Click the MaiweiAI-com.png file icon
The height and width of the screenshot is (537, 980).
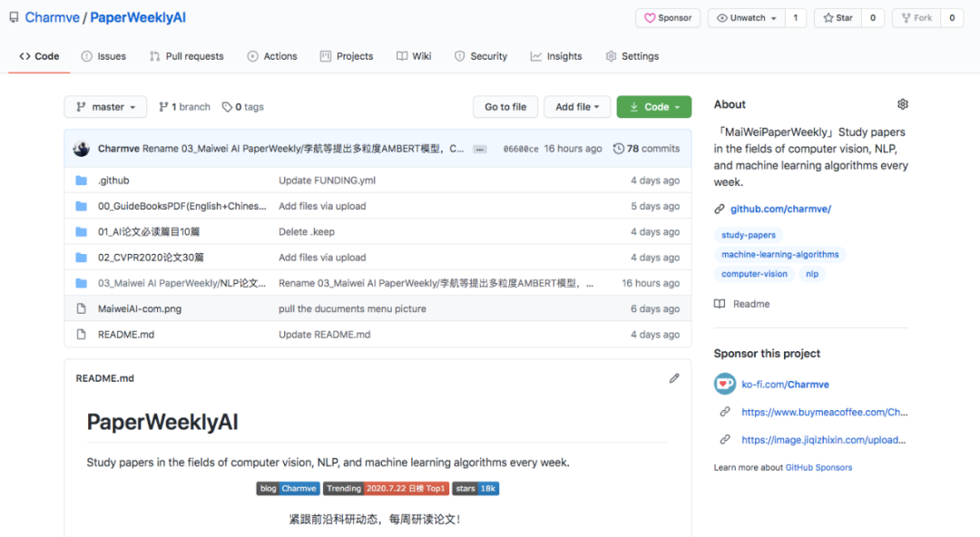(82, 308)
